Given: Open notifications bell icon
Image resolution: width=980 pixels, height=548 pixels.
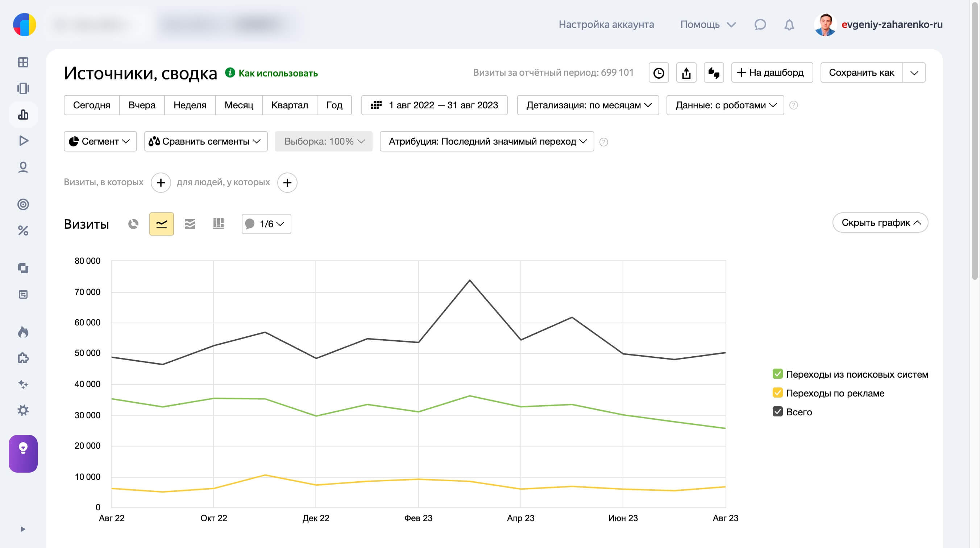Looking at the screenshot, I should (789, 25).
